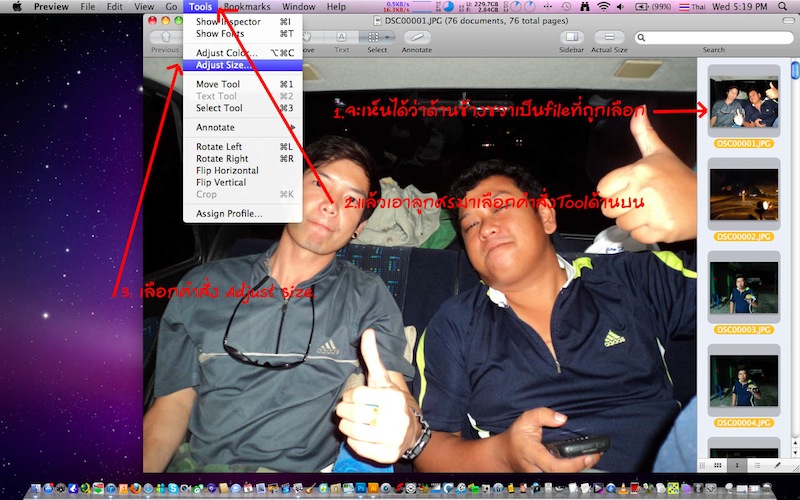Pick Select Tool from the Tools menu

(242, 108)
